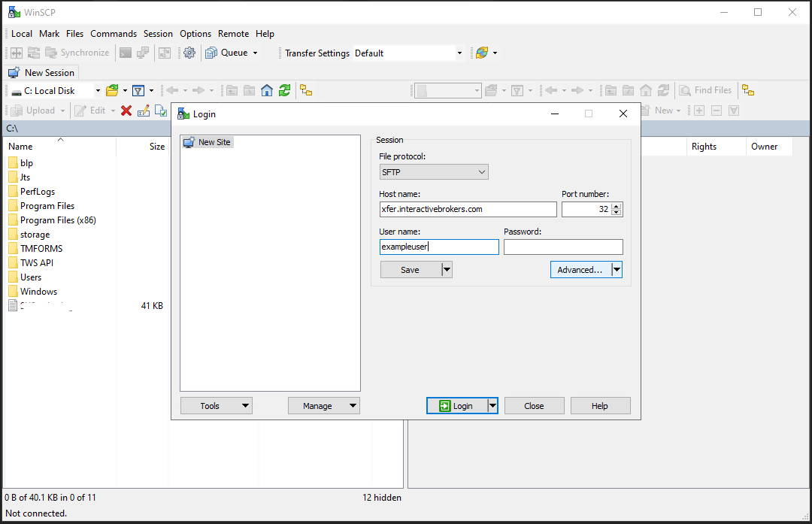The height and width of the screenshot is (524, 812).
Task: Open the Queue list icon
Action: click(211, 53)
